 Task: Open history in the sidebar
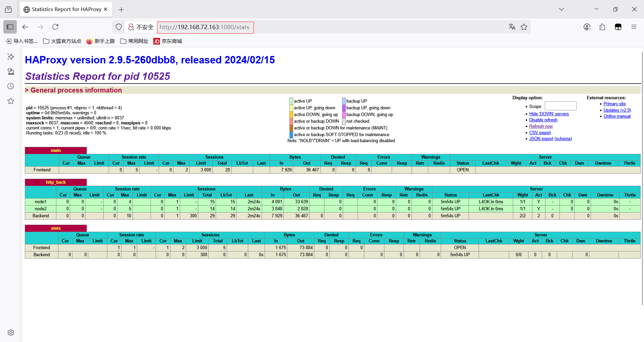11,86
